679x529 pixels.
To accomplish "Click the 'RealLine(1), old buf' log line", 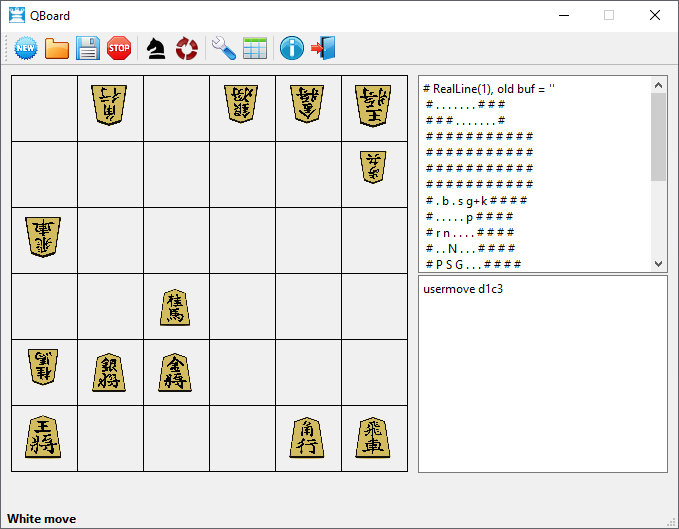I will click(x=488, y=89).
